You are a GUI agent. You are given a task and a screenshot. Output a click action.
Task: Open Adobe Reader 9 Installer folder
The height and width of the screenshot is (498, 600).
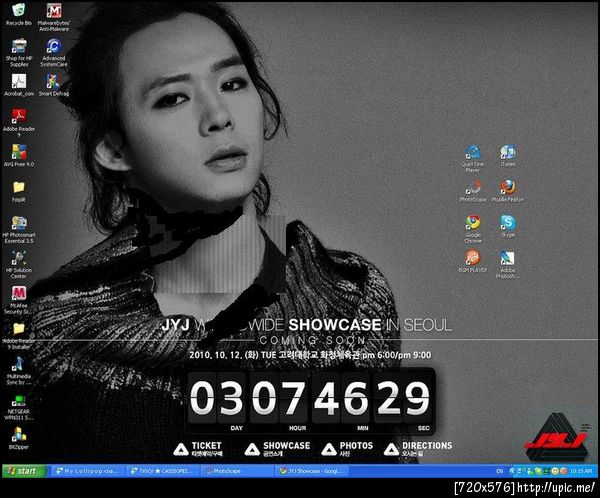19,336
